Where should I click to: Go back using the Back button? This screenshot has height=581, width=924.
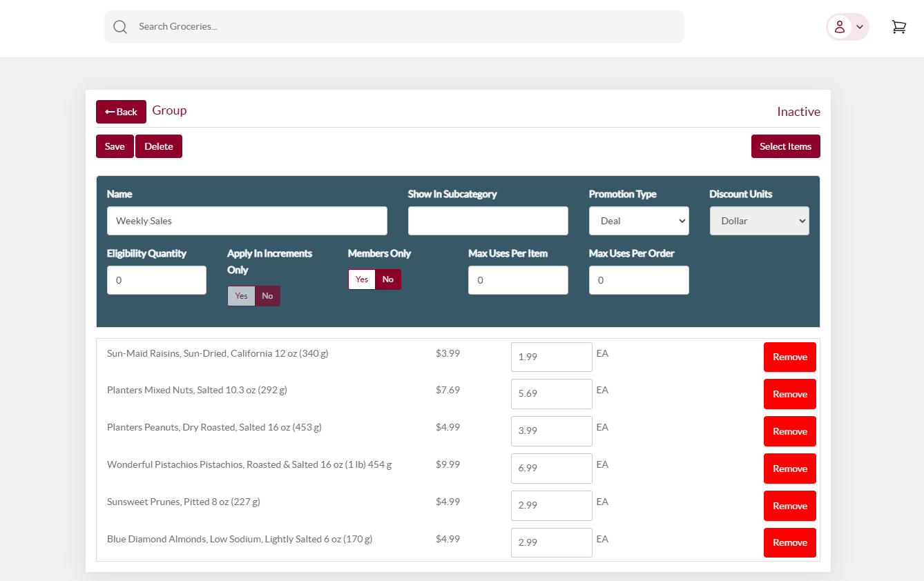(x=121, y=112)
